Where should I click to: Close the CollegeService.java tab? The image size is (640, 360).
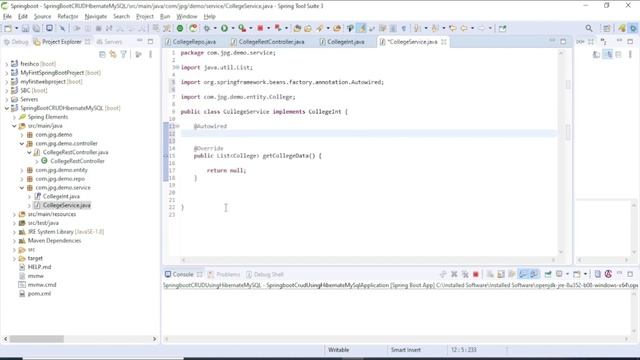click(x=444, y=42)
